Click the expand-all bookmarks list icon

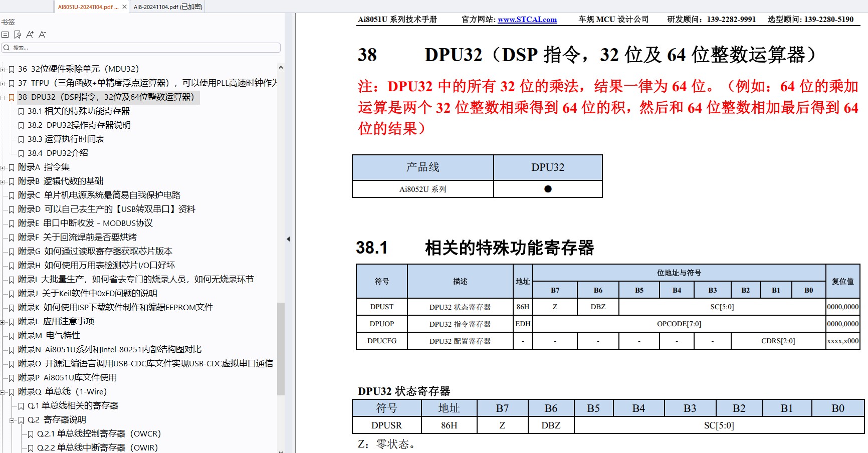tap(5, 35)
